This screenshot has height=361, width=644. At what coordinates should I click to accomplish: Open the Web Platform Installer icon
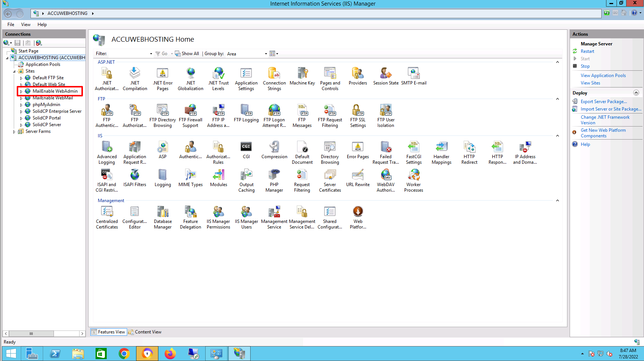[358, 211]
